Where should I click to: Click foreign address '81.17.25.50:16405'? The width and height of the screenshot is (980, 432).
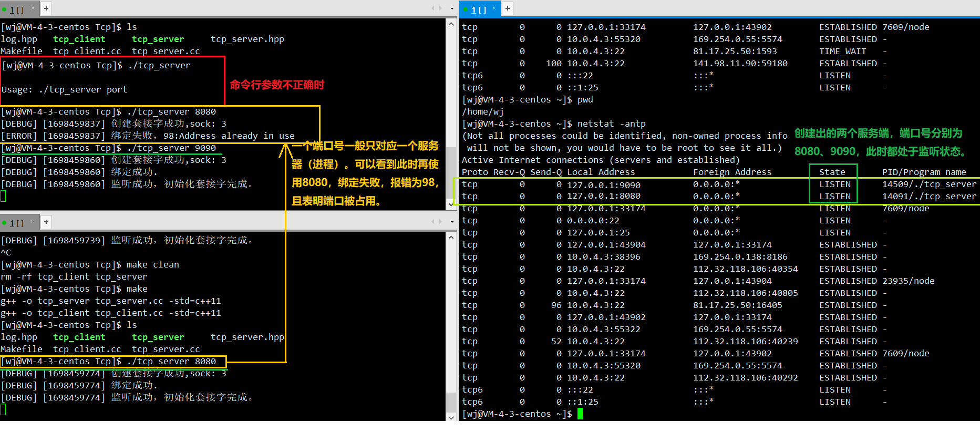(737, 305)
